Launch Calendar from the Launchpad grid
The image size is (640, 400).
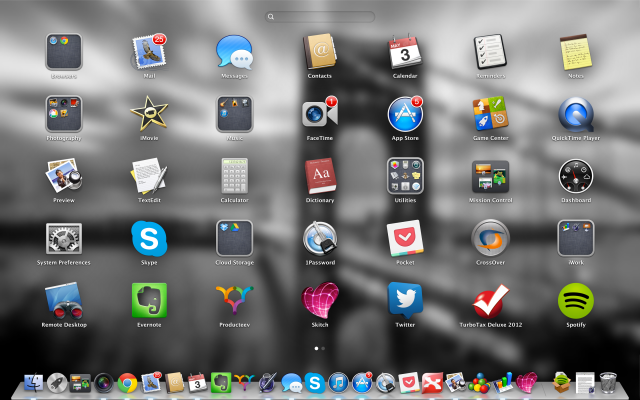[405, 52]
